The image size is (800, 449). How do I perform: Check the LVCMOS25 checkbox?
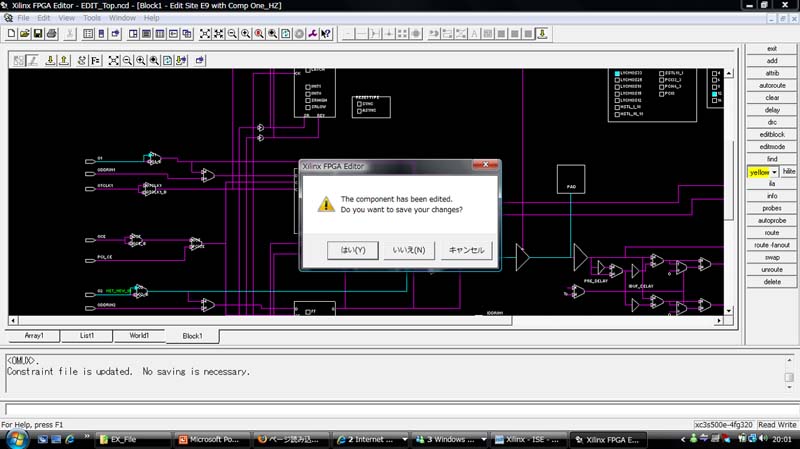(617, 80)
